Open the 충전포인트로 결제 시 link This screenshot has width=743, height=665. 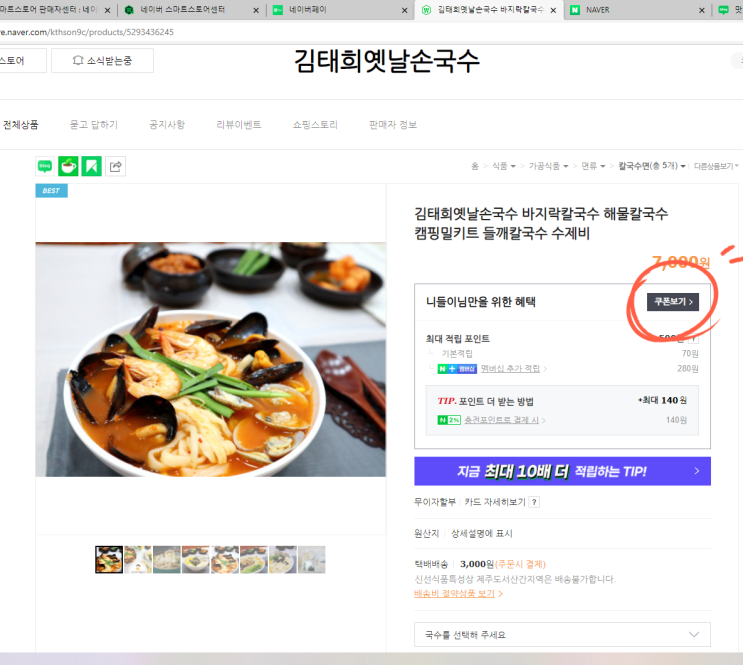coord(505,420)
